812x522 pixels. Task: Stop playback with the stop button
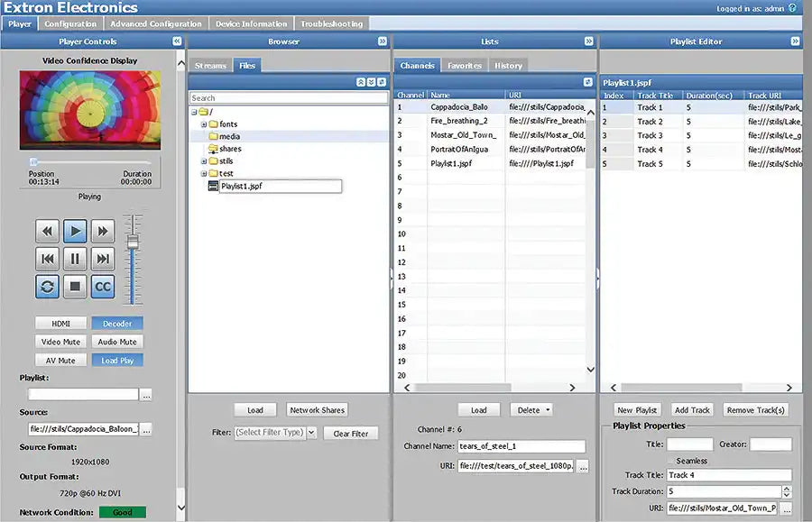click(76, 287)
